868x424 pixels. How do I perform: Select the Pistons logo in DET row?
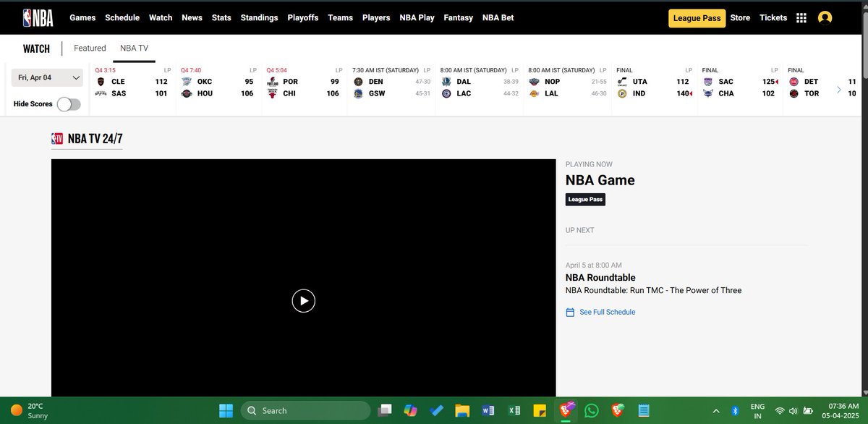coord(793,82)
